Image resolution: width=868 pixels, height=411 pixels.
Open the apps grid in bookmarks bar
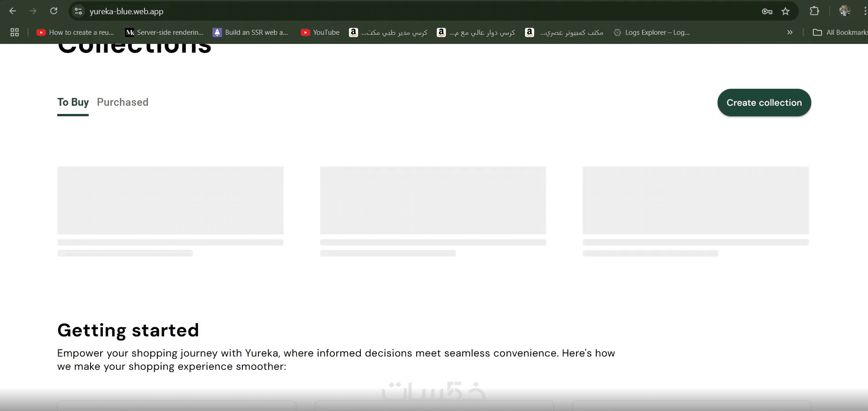click(15, 32)
